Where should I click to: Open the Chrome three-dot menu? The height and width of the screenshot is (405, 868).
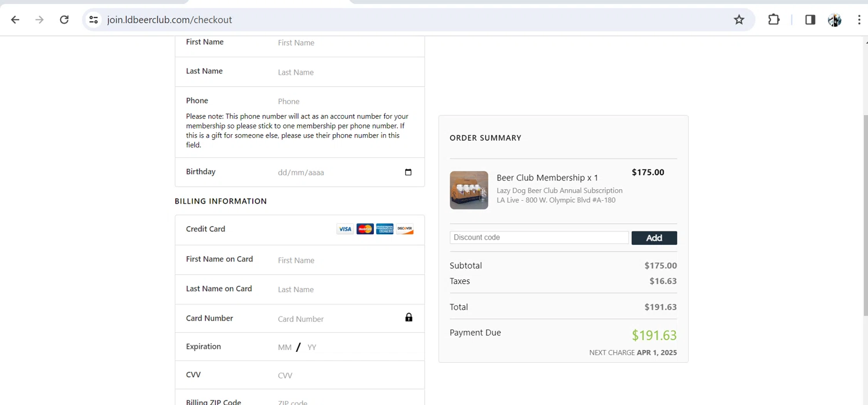(859, 20)
